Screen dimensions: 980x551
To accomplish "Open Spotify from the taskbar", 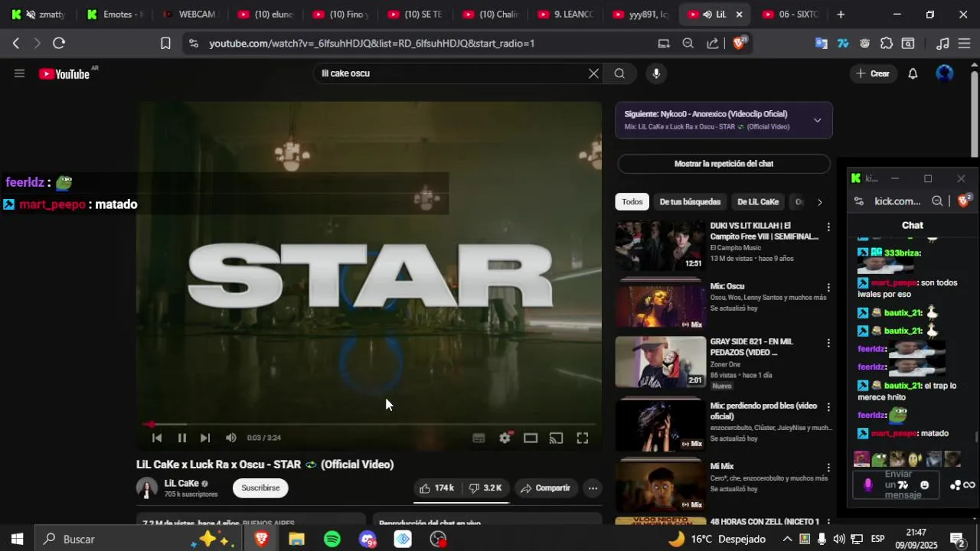I will [x=332, y=540].
